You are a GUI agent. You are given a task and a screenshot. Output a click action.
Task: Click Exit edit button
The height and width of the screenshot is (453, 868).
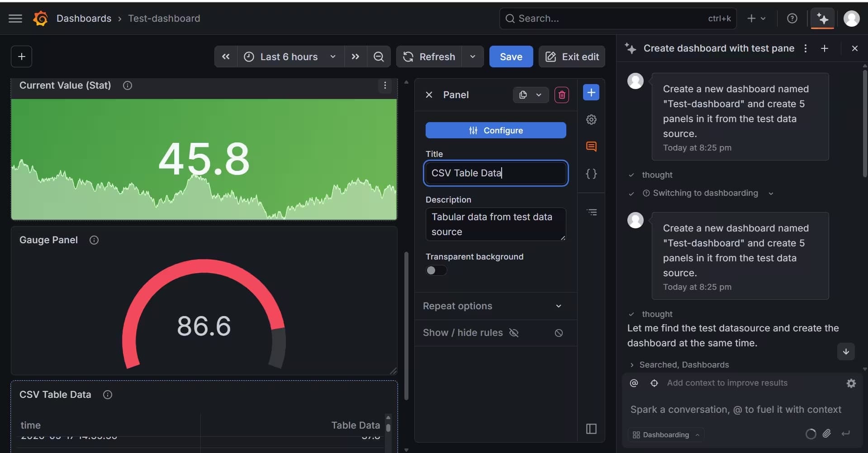tap(572, 57)
